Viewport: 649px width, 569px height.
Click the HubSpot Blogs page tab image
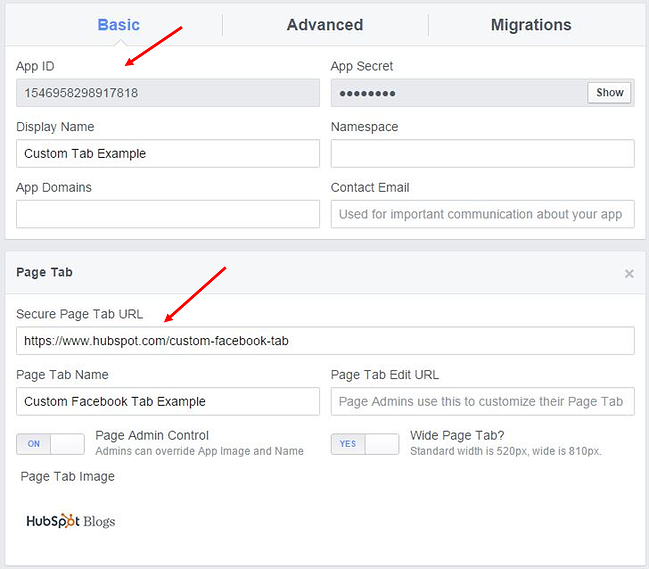70,521
